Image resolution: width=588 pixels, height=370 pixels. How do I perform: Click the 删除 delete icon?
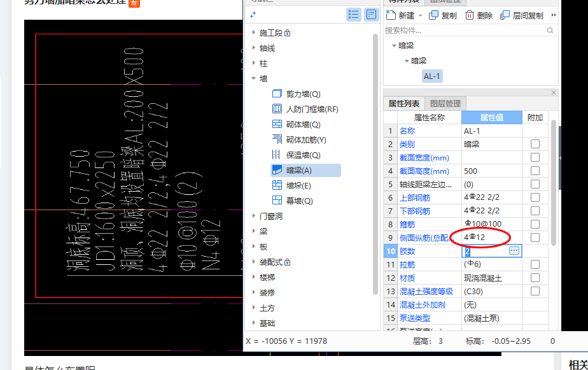point(470,15)
